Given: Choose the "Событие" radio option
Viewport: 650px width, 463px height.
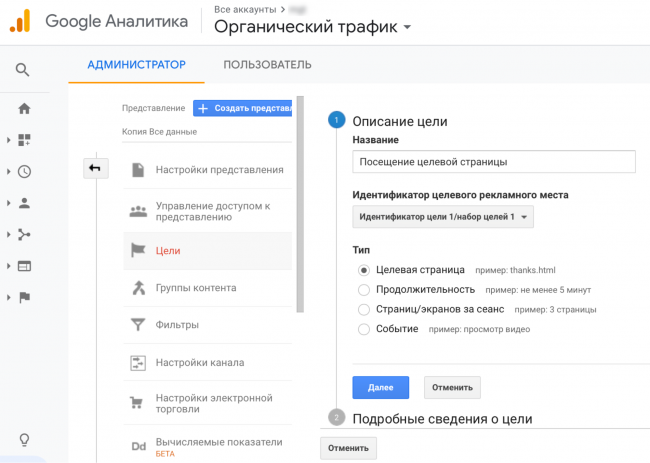Looking at the screenshot, I should [364, 329].
